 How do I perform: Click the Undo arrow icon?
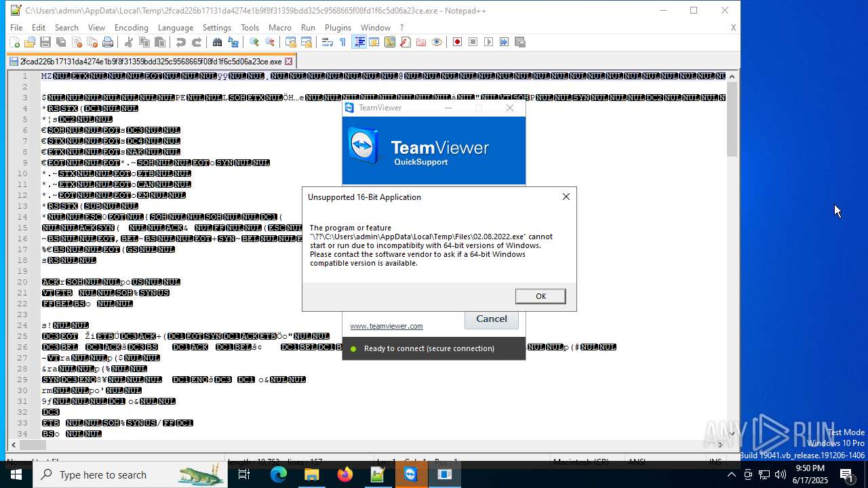click(181, 42)
